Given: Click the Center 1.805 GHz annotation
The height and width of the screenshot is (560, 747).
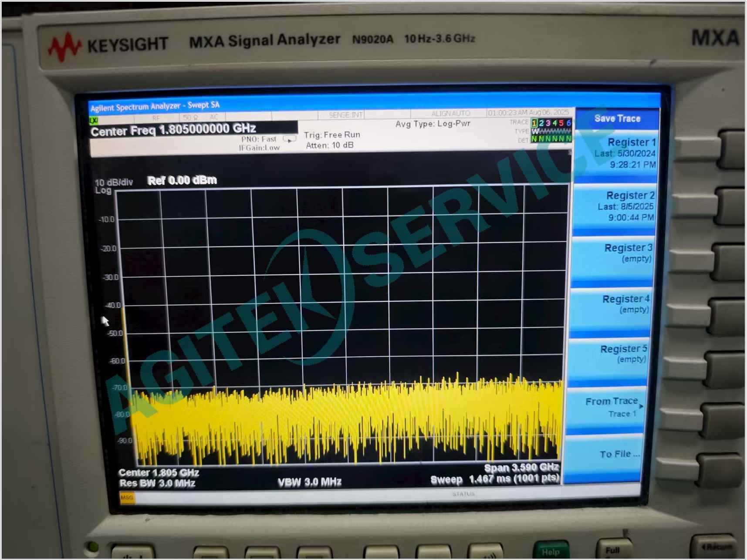Looking at the screenshot, I should 159,473.
